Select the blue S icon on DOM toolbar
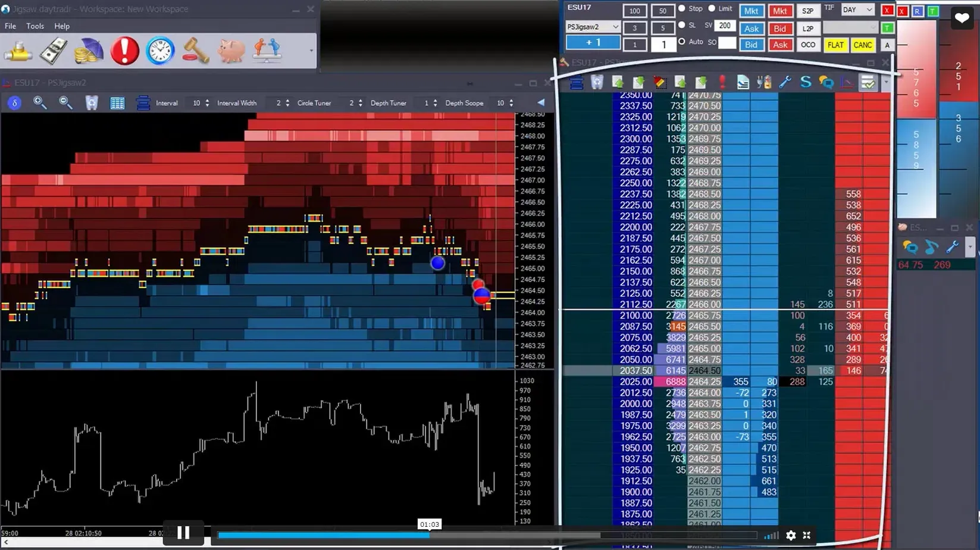The width and height of the screenshot is (980, 550). [x=806, y=82]
